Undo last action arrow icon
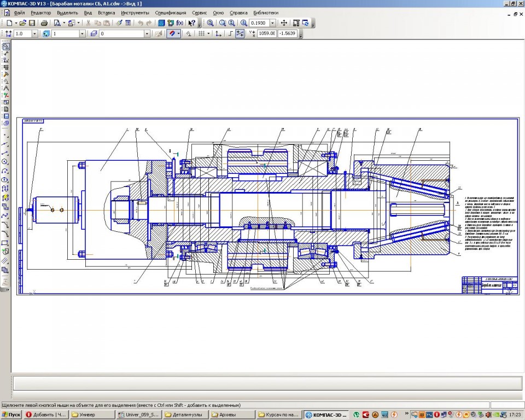 pyautogui.click(x=141, y=23)
